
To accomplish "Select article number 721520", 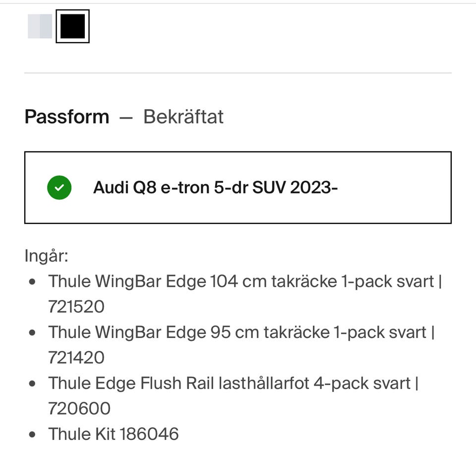I will click(x=76, y=307).
